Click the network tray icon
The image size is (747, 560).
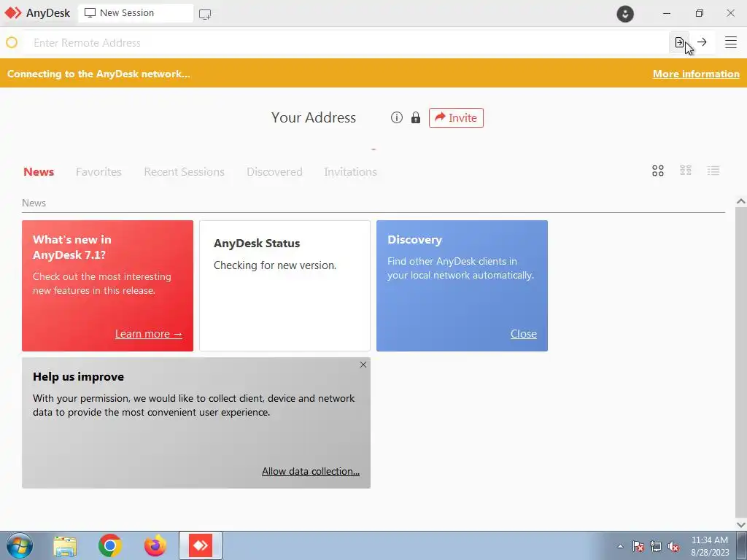point(656,546)
